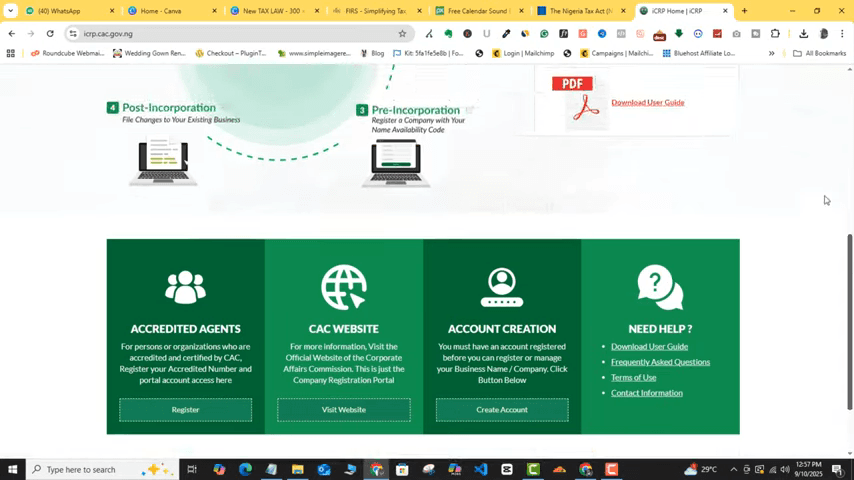
Task: Open File Explorer from the taskbar
Action: tap(297, 469)
